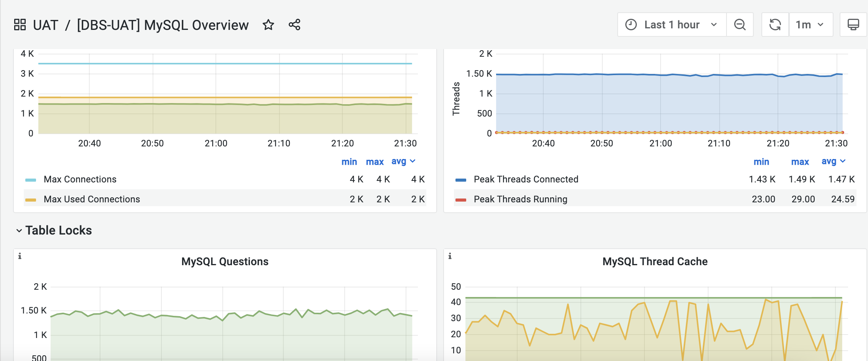Cycle view mode with monitor icon

(x=853, y=25)
